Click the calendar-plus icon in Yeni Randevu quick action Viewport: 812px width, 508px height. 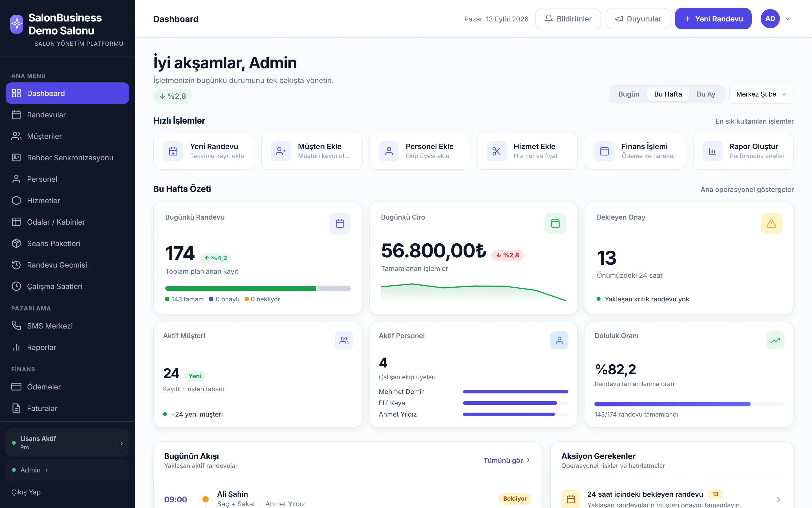point(173,151)
